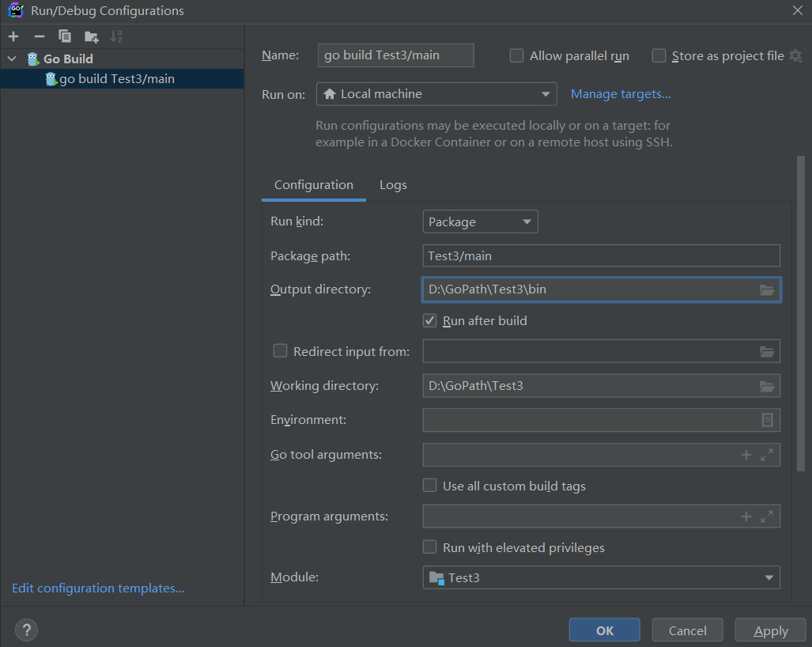This screenshot has height=647, width=812.
Task: Uncheck Run after build
Action: (x=430, y=320)
